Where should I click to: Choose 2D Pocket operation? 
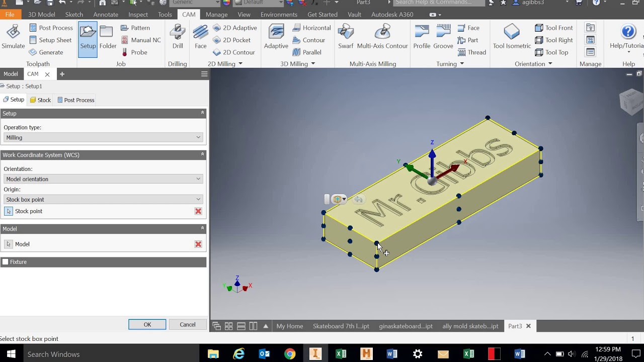coord(232,40)
